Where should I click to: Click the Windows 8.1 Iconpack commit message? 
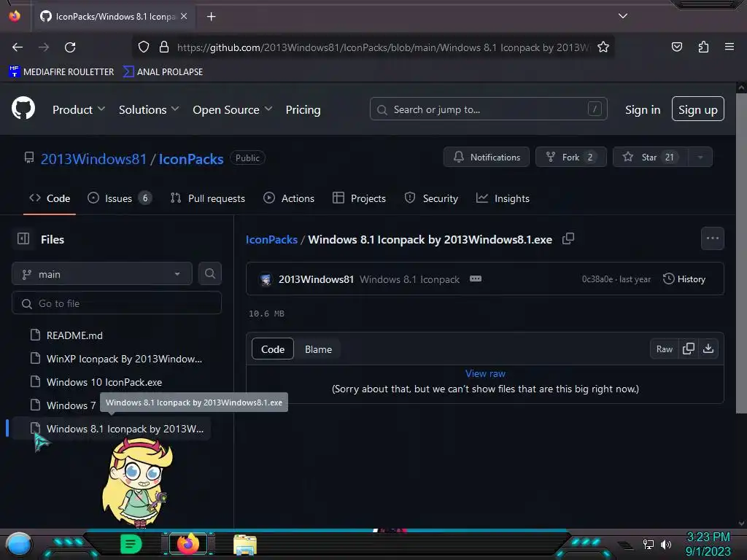pyautogui.click(x=410, y=279)
